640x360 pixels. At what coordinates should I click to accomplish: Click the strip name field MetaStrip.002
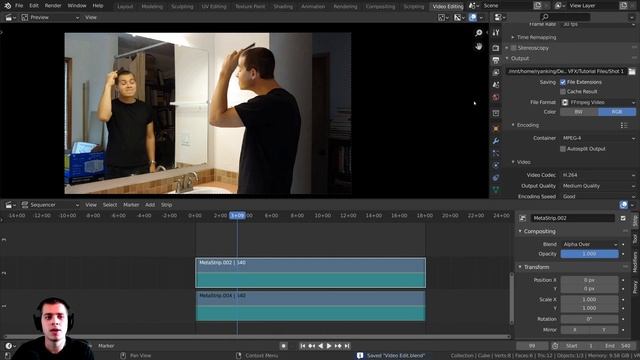pos(572,218)
